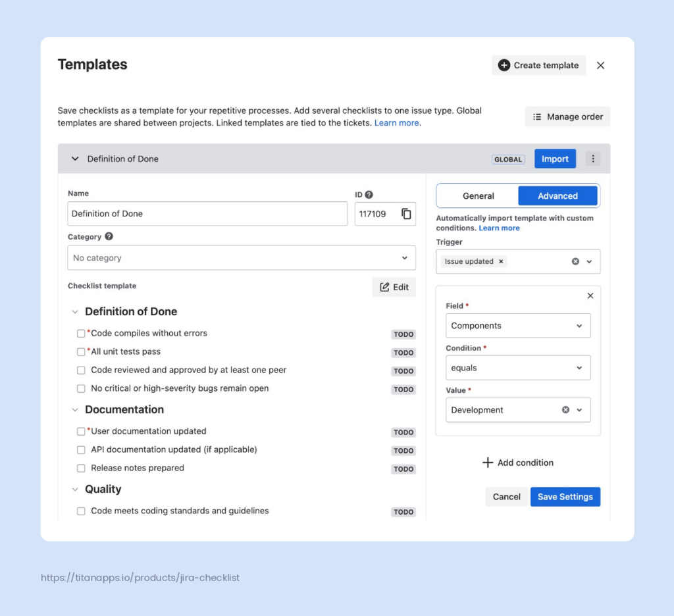Tick 'All unit tests pass' checkbox
This screenshot has width=674, height=616.
point(81,352)
